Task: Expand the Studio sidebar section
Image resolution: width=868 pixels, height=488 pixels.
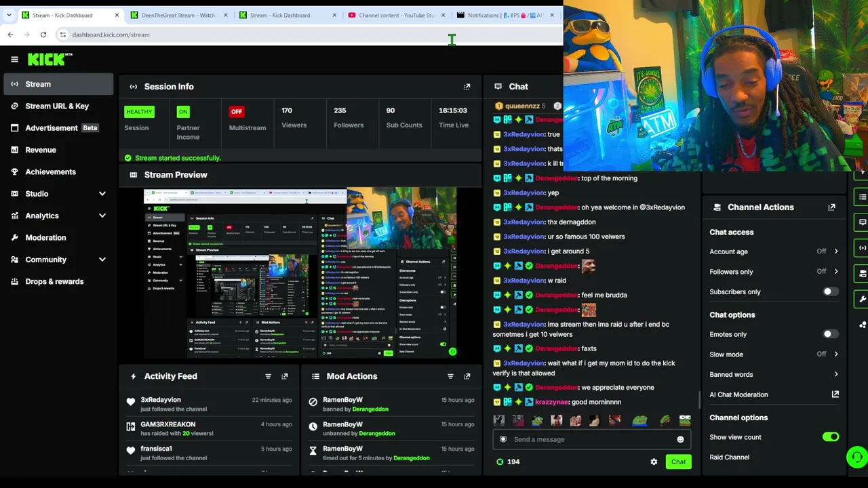Action: point(102,194)
